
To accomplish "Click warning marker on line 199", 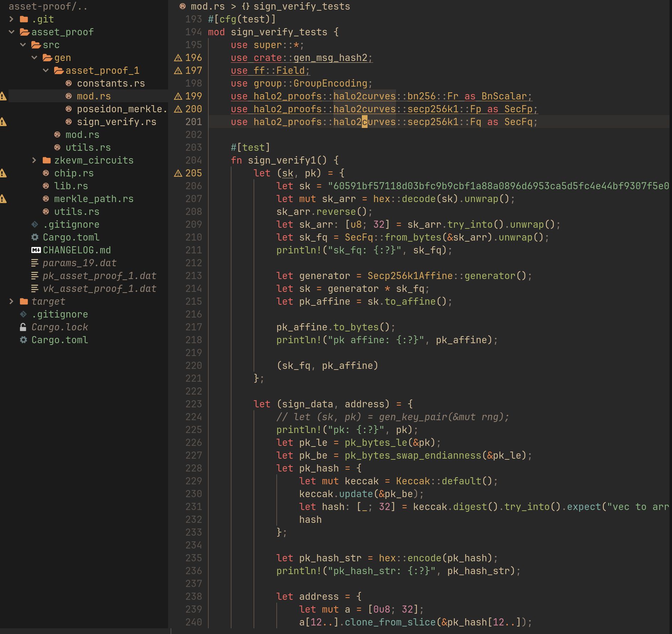I will click(x=178, y=96).
